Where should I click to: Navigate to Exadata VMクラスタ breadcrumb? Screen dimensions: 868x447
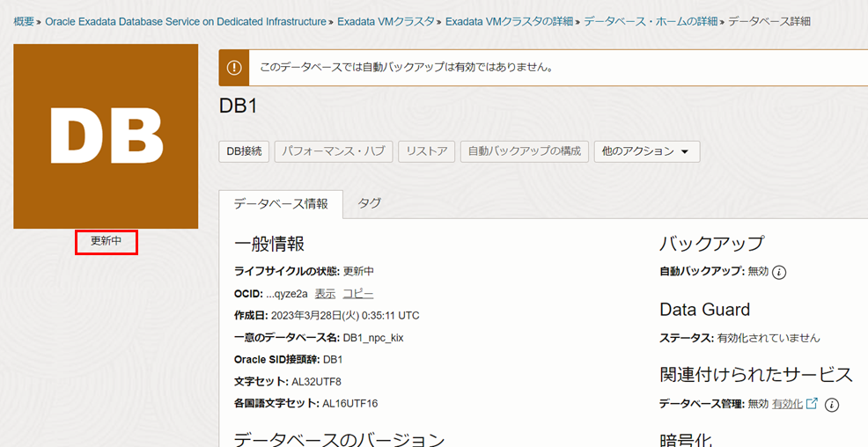(386, 21)
